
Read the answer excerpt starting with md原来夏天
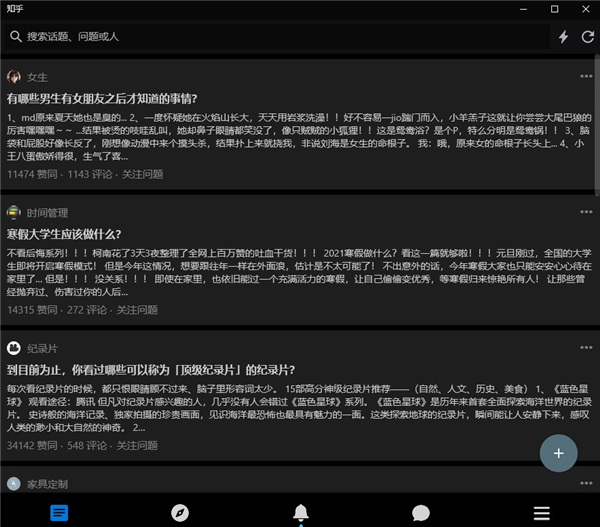[x=299, y=137]
